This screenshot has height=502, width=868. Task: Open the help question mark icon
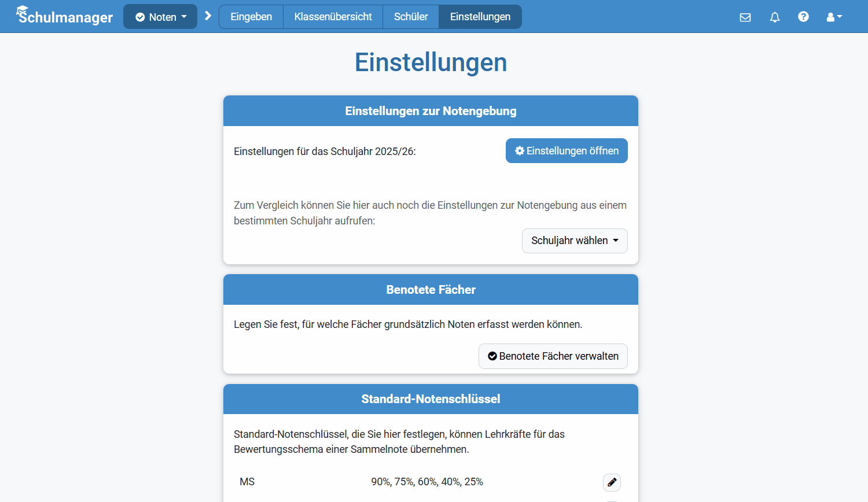pyautogui.click(x=804, y=17)
